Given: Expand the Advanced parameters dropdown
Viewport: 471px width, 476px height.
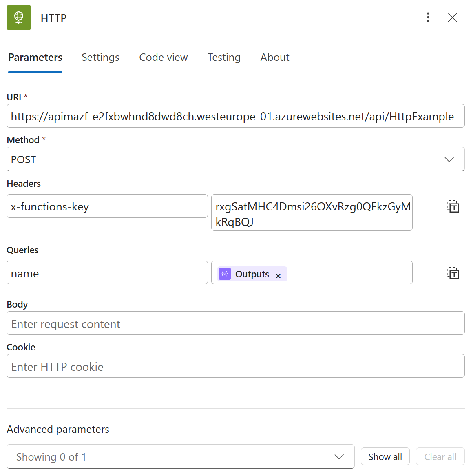Looking at the screenshot, I should pyautogui.click(x=180, y=456).
